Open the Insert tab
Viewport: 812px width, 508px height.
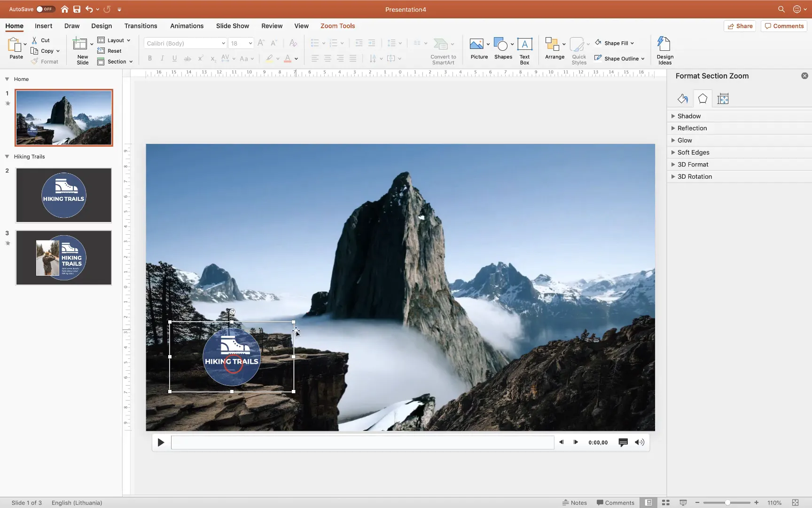(43, 26)
